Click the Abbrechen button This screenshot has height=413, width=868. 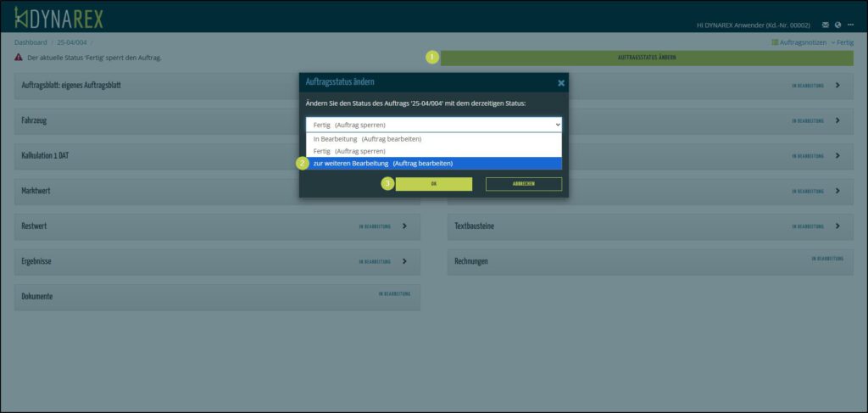523,184
